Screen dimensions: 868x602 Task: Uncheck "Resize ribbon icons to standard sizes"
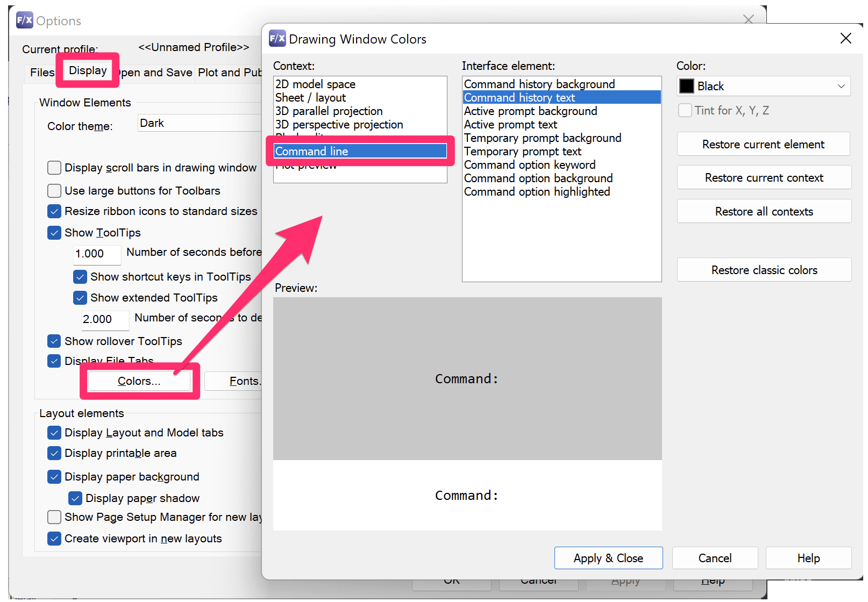click(54, 211)
